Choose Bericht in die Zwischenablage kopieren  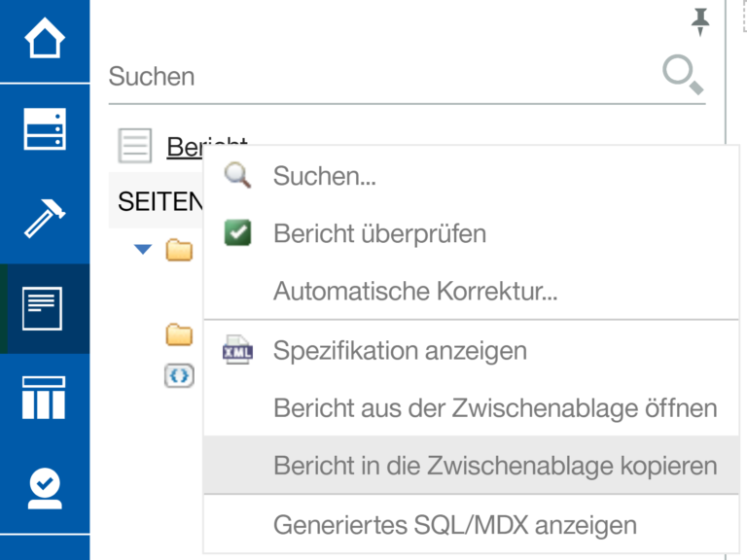[x=471, y=466]
